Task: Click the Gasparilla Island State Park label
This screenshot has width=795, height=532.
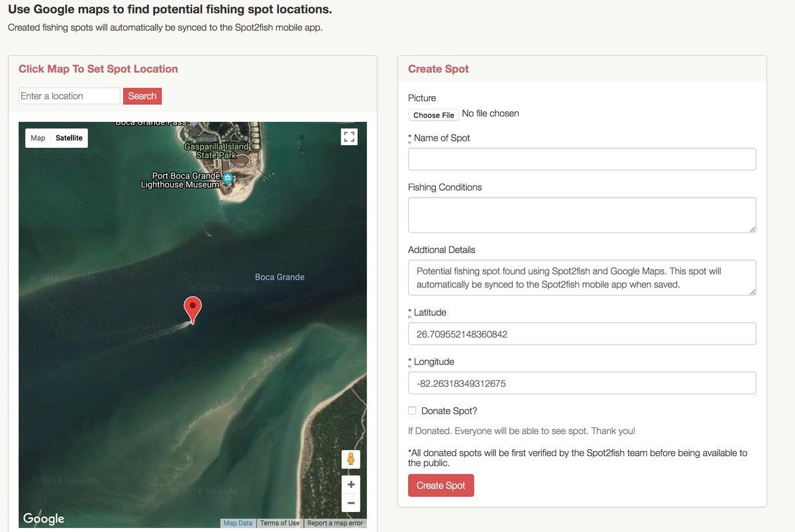Action: [x=217, y=150]
